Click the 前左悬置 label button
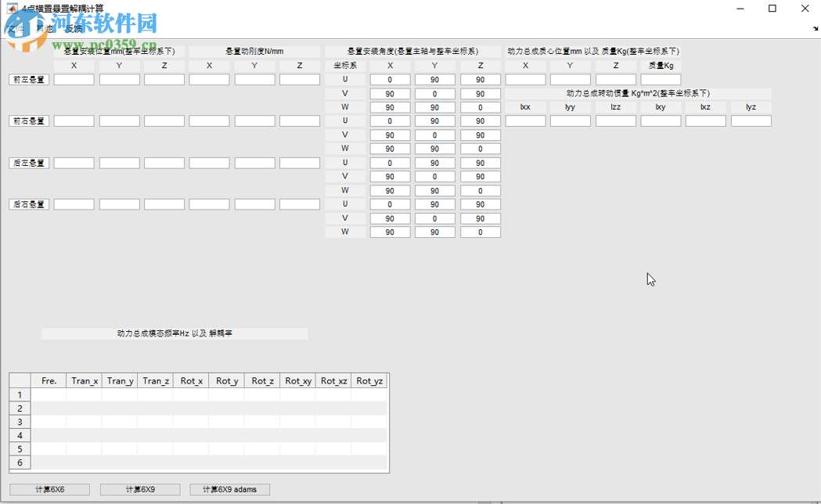The width and height of the screenshot is (821, 504). 29,80
